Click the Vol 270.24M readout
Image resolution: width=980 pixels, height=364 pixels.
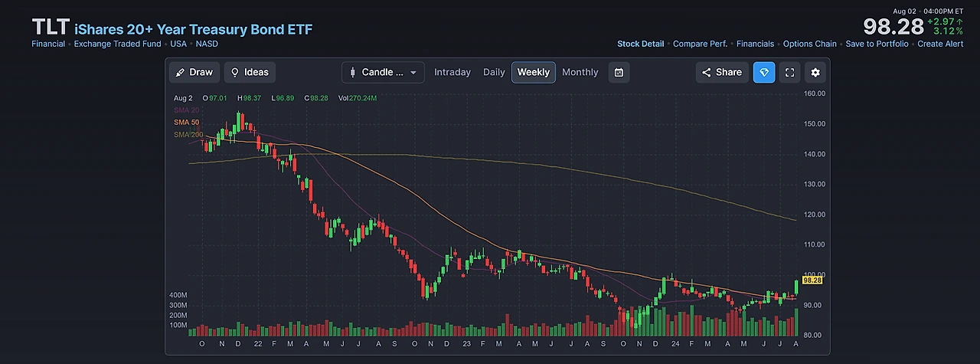click(x=357, y=98)
